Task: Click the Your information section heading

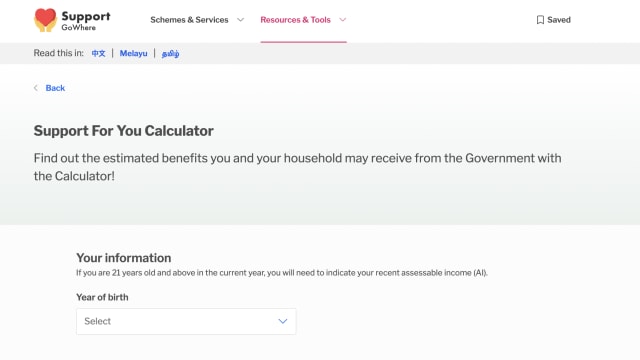Action: point(124,258)
